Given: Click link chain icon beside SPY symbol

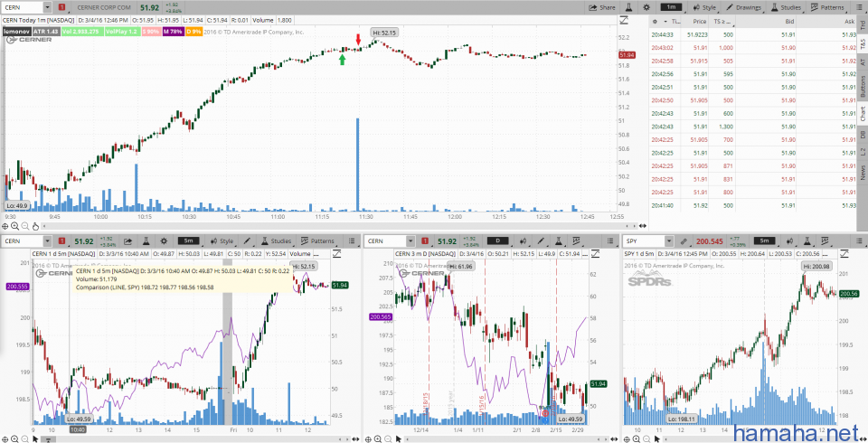Looking at the screenshot, I should (684, 240).
